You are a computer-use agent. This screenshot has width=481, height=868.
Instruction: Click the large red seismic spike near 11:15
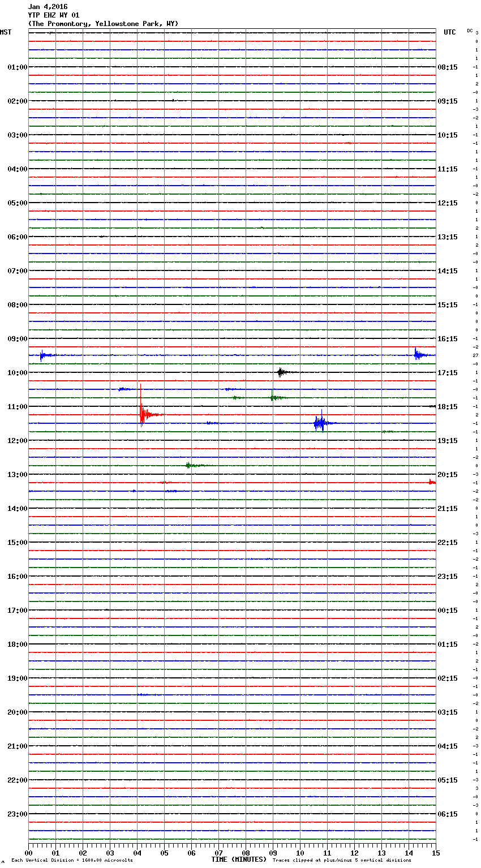click(141, 414)
